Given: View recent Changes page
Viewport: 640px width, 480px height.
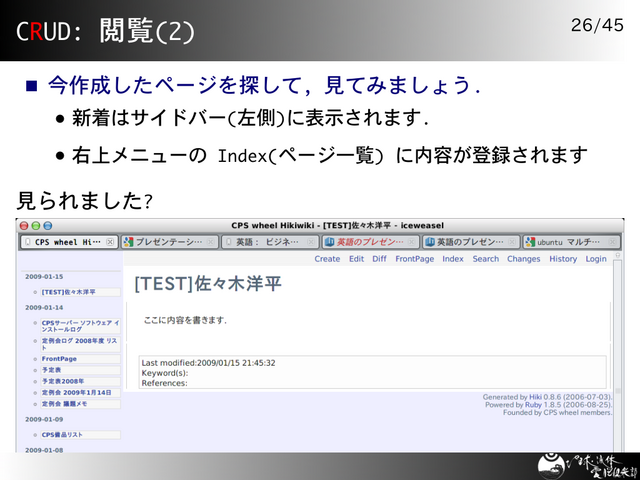Looking at the screenshot, I should tap(523, 259).
